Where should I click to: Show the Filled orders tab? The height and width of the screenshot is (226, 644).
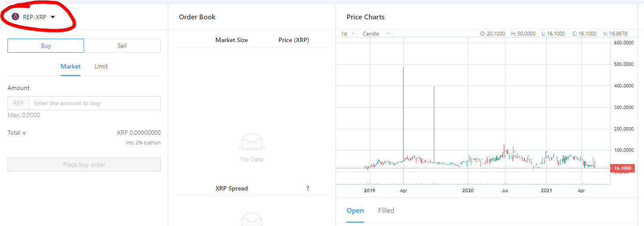(x=386, y=211)
